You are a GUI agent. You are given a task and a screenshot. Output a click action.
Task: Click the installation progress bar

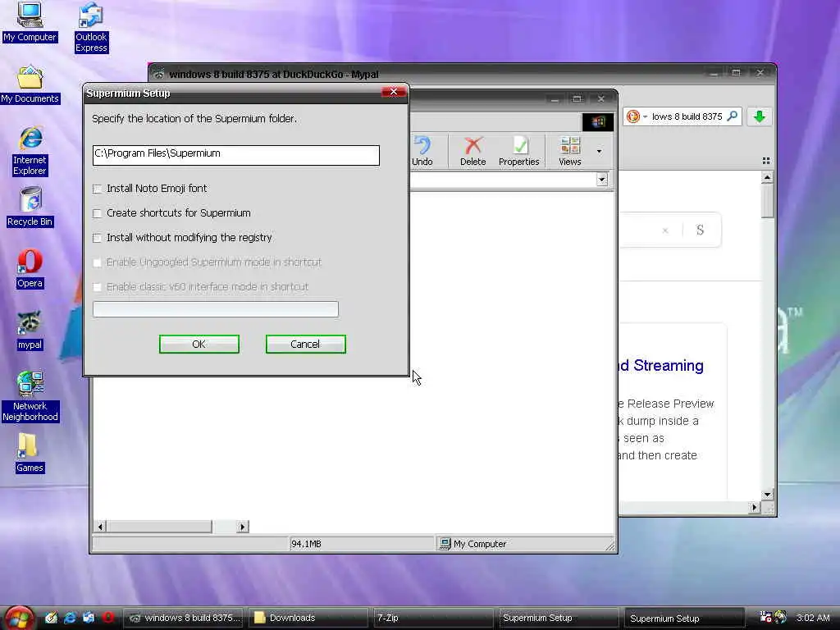(x=216, y=309)
